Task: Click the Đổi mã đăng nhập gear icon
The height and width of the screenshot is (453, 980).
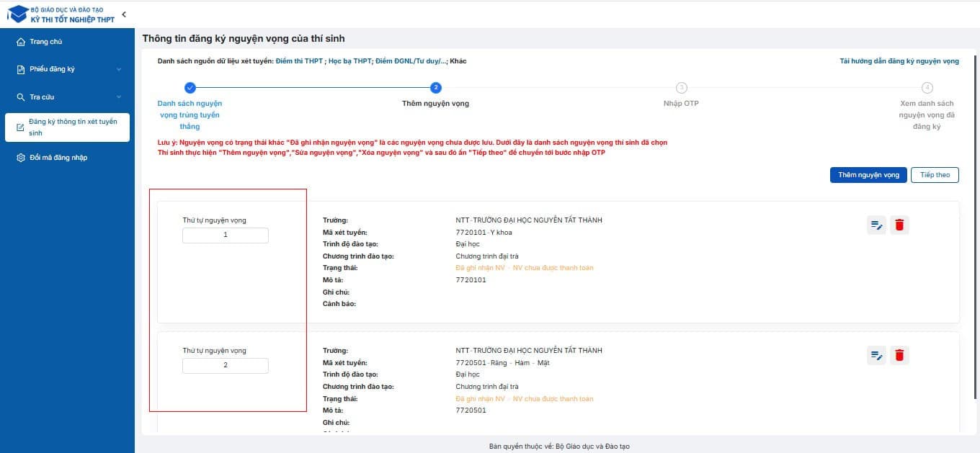Action: pos(21,158)
